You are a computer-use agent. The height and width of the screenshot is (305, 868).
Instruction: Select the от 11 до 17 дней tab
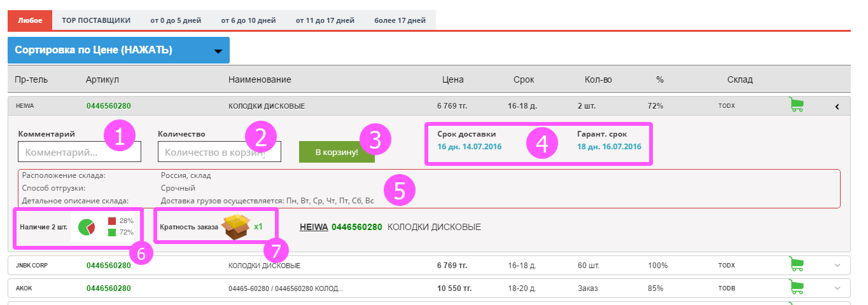click(x=325, y=20)
